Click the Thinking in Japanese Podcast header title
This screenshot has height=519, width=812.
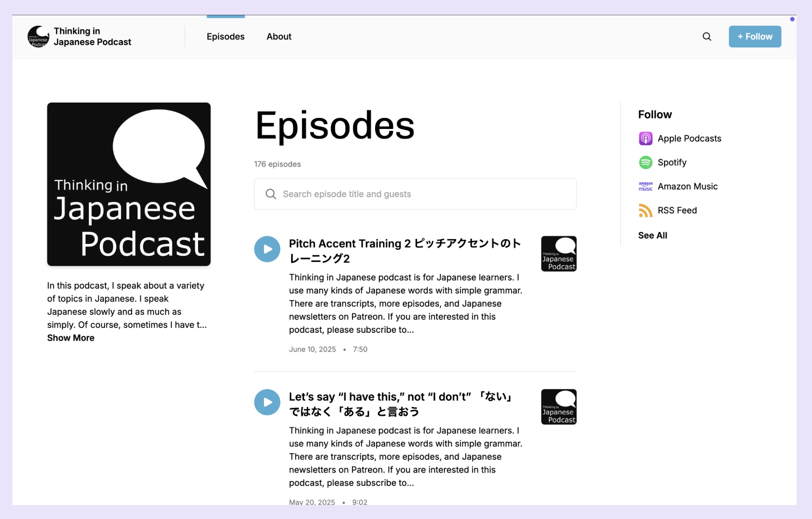(x=92, y=37)
